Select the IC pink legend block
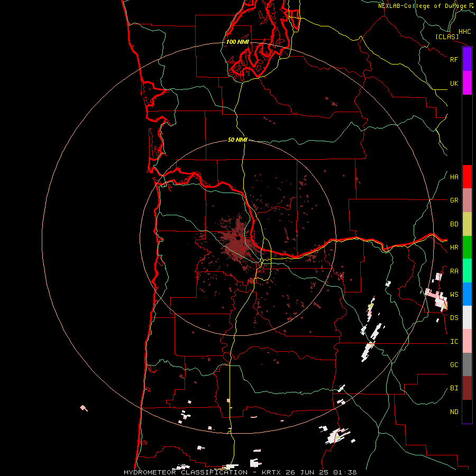Viewport: 476px width, 476px height. 467,341
